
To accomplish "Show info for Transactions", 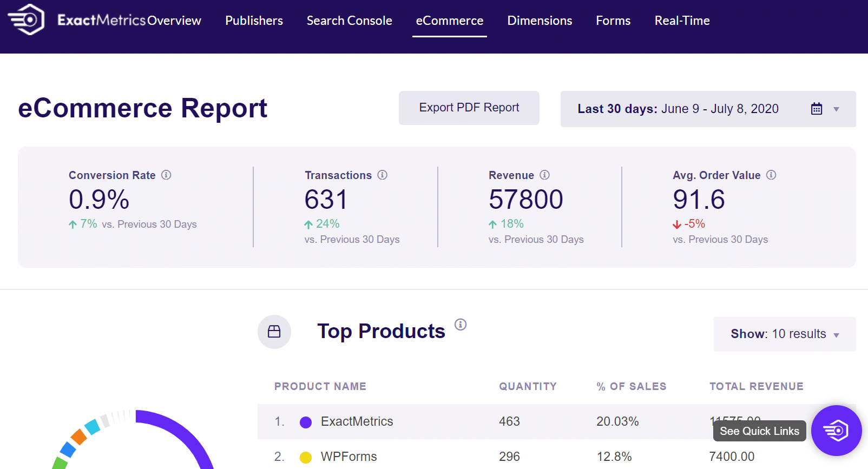I will [x=383, y=175].
